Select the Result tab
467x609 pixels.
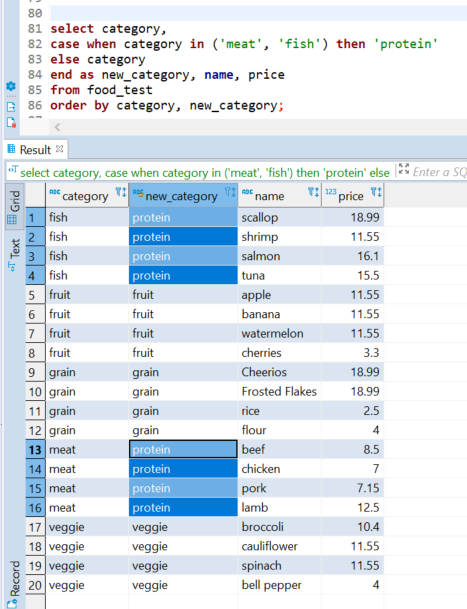coord(35,150)
